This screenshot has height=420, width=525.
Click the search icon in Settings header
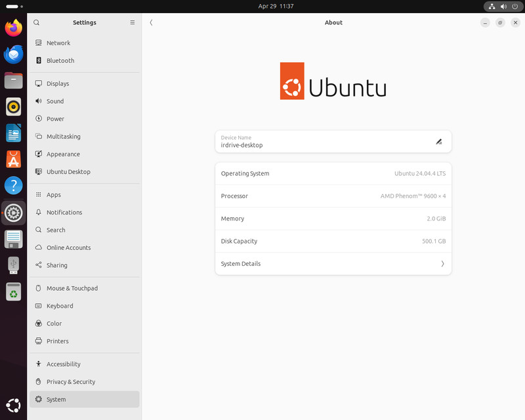(37, 22)
